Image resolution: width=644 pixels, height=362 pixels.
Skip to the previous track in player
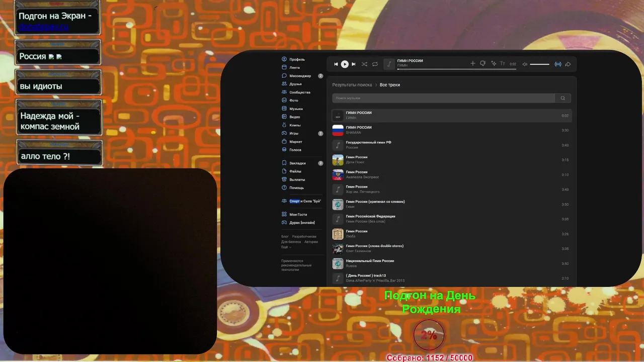336,64
